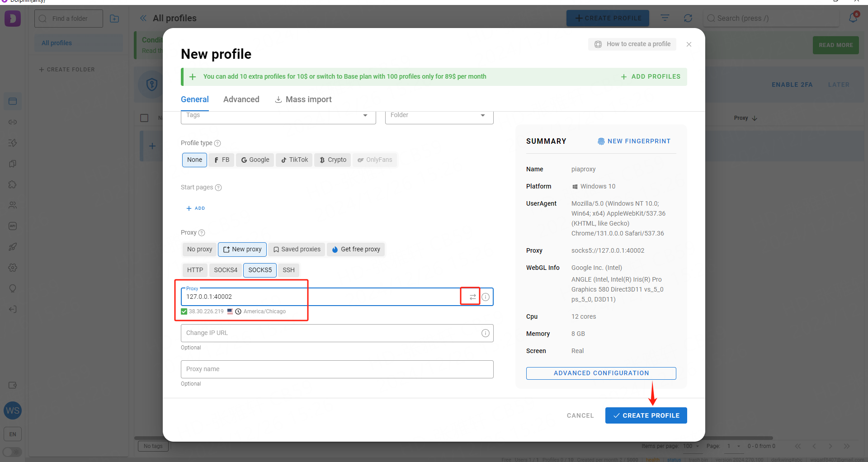This screenshot has width=868, height=462.
Task: Open the filter icon in top toolbar
Action: 665,18
